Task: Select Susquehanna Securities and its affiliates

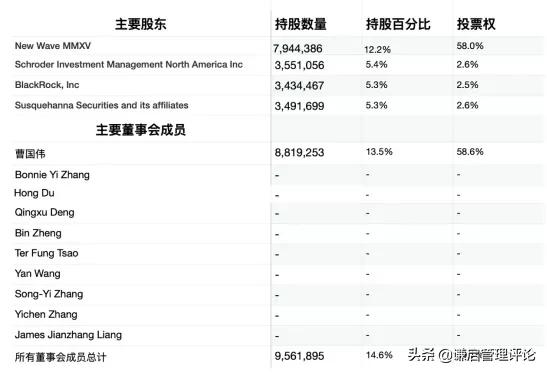Action: [102, 105]
